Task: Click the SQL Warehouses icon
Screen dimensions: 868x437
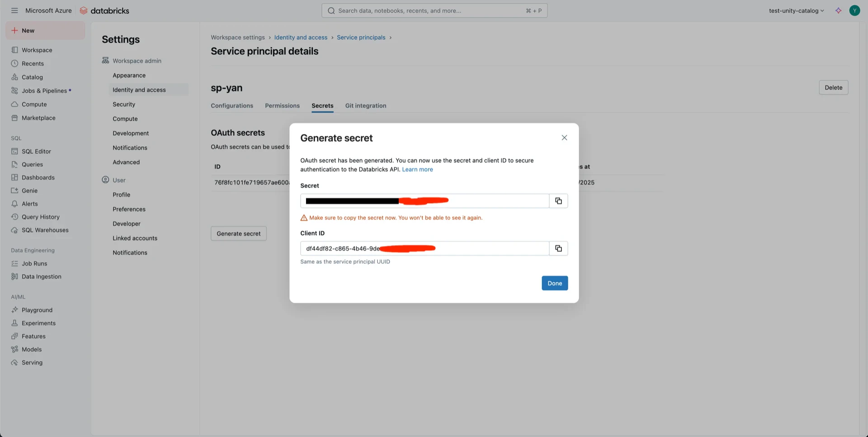Action: click(x=14, y=230)
